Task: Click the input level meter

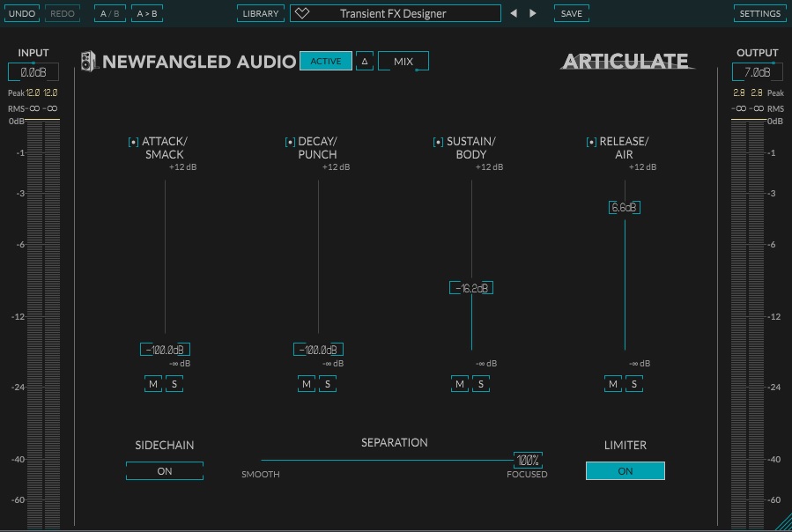Action: (x=42, y=323)
